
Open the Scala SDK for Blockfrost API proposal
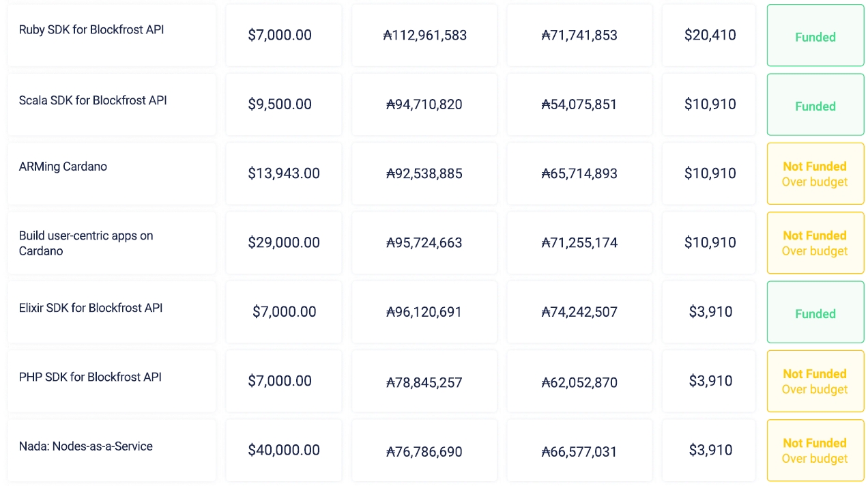(93, 100)
